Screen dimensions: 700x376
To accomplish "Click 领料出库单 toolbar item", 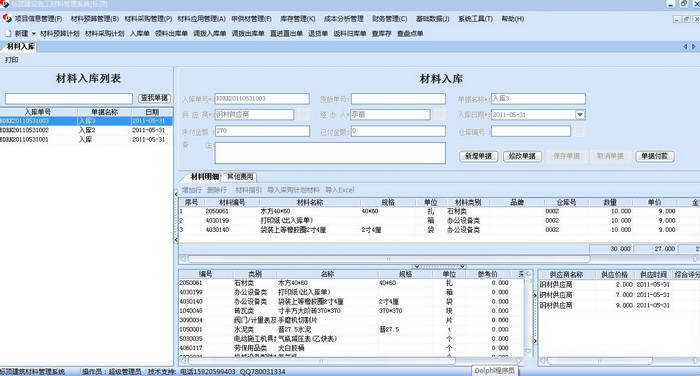I will click(171, 33).
